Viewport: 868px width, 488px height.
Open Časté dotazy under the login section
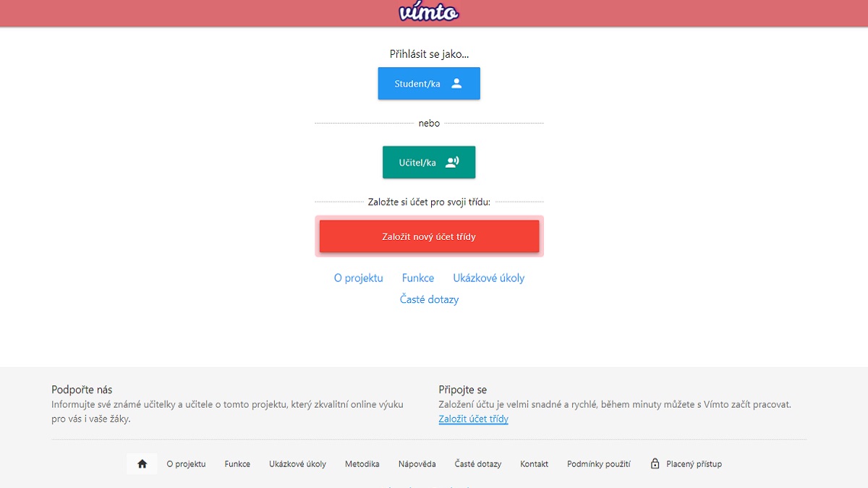click(429, 299)
